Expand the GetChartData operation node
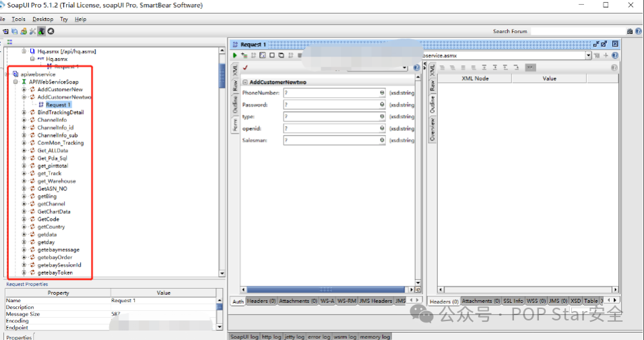644x340 pixels. [x=24, y=212]
